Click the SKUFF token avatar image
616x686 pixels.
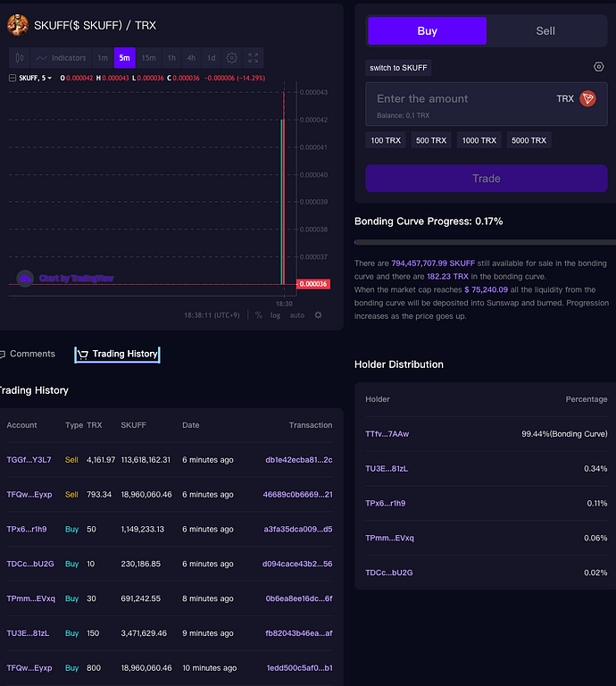18,25
